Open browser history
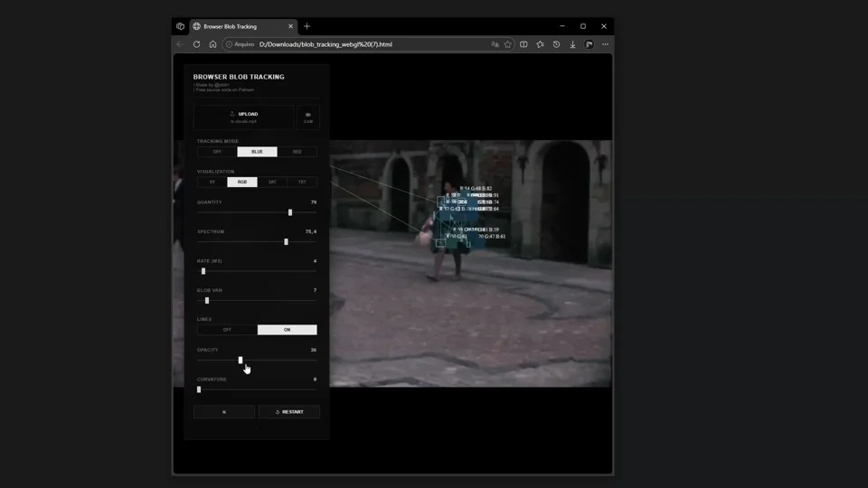The width and height of the screenshot is (868, 488). click(556, 44)
